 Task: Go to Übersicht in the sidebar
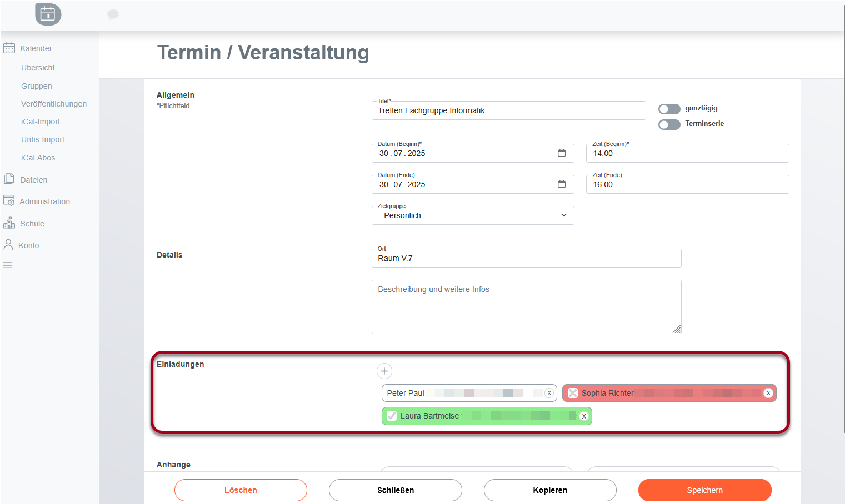click(x=37, y=67)
